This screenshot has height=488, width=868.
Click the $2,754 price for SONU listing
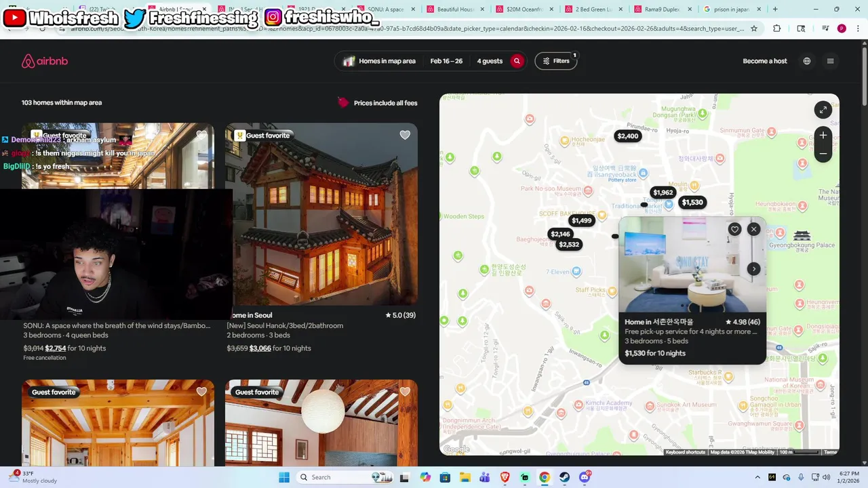pyautogui.click(x=56, y=348)
